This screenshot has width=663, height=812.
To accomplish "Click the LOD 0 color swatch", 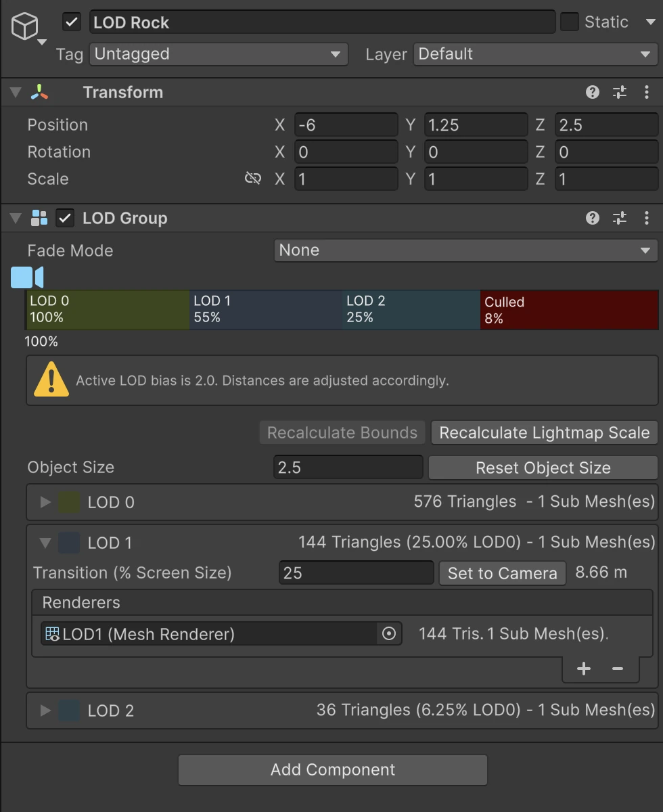I will coord(69,502).
